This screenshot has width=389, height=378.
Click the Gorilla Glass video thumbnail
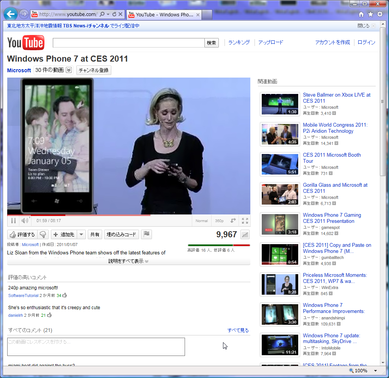(x=280, y=194)
